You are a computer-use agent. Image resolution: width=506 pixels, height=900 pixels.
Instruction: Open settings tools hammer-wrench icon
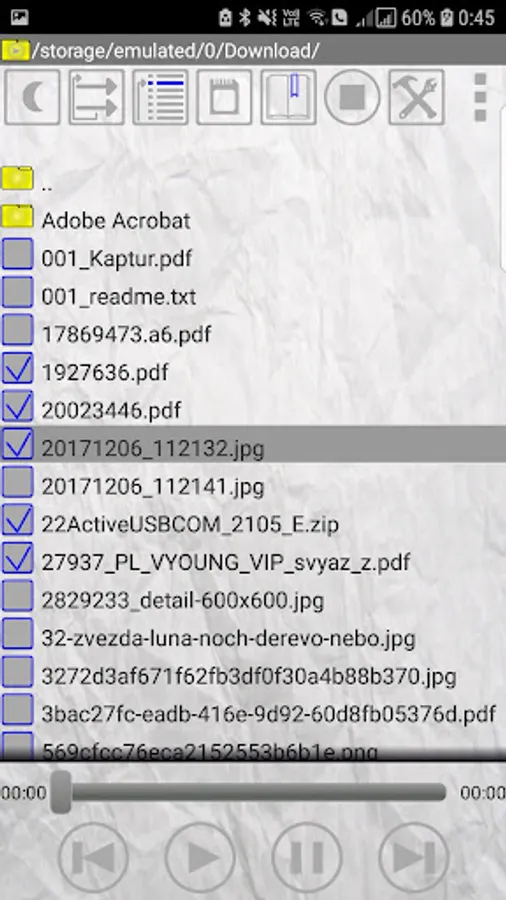pos(417,97)
